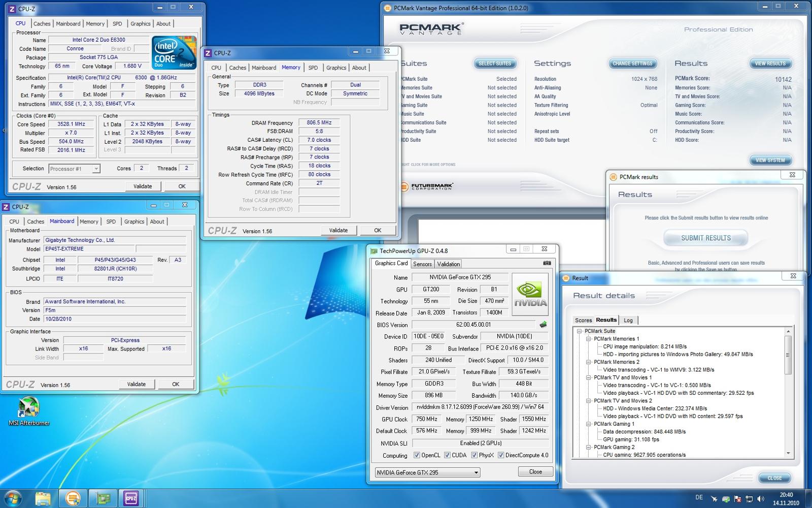This screenshot has height=508, width=812.
Task: Toggle the CUDA checkbox in GPU-Z
Action: click(x=447, y=455)
